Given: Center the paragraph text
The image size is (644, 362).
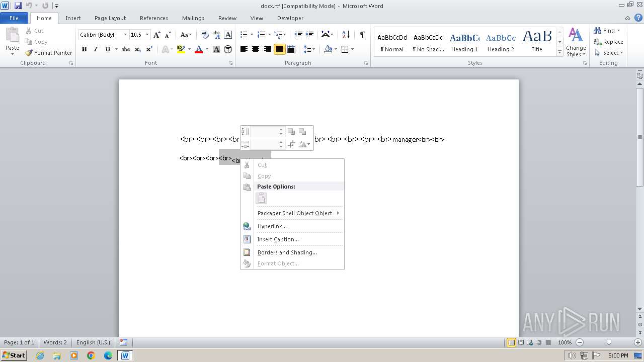Looking at the screenshot, I should tap(256, 49).
